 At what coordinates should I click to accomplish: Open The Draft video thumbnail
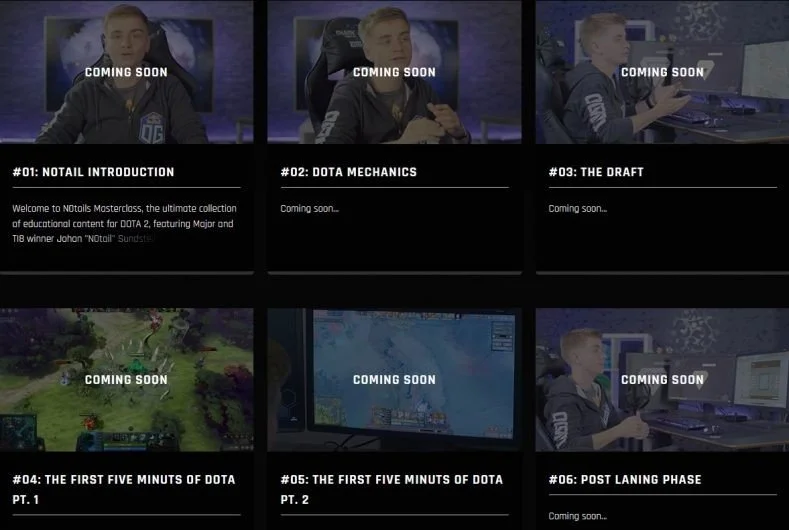pyautogui.click(x=662, y=71)
